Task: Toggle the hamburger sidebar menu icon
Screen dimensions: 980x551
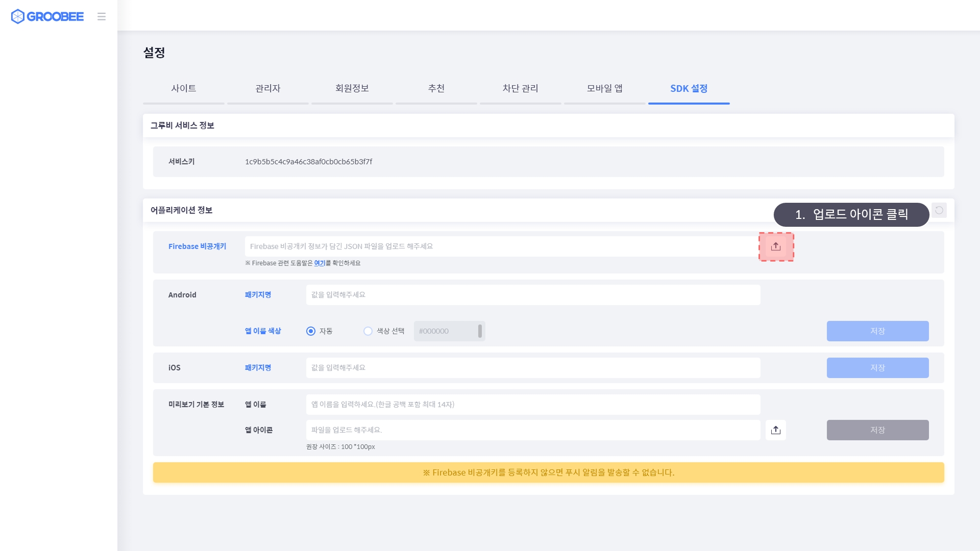Action: click(x=101, y=17)
